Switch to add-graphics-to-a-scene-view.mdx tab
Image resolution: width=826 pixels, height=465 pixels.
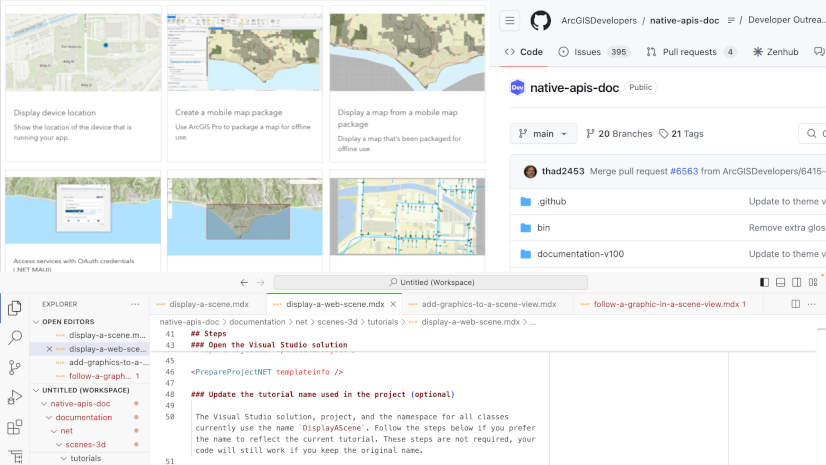488,304
